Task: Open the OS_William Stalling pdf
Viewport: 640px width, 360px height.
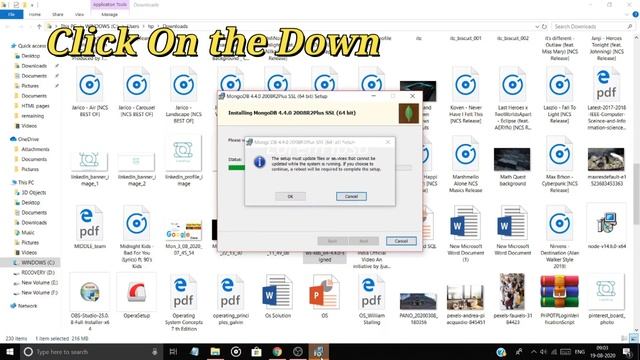Action: coord(372,300)
